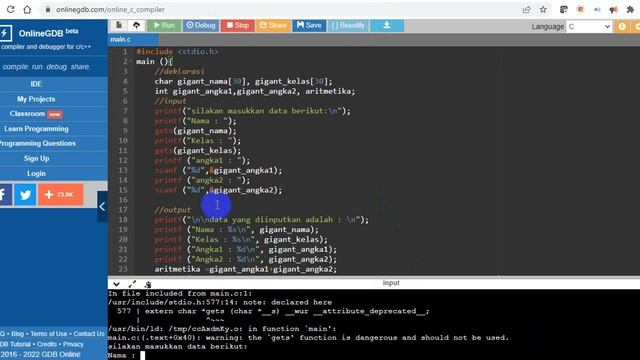This screenshot has width=640, height=360.
Task: Collapse the console with the down chevron
Action: tap(116, 284)
